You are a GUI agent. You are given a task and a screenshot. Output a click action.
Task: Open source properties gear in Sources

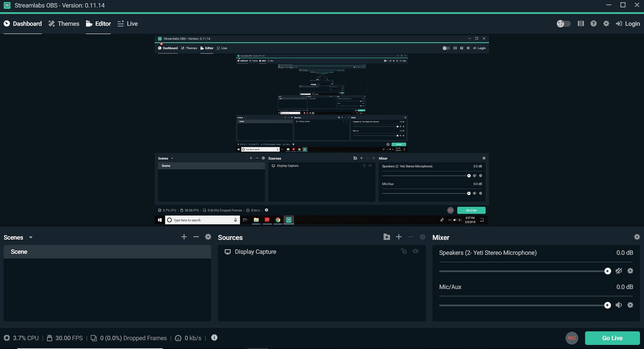423,237
